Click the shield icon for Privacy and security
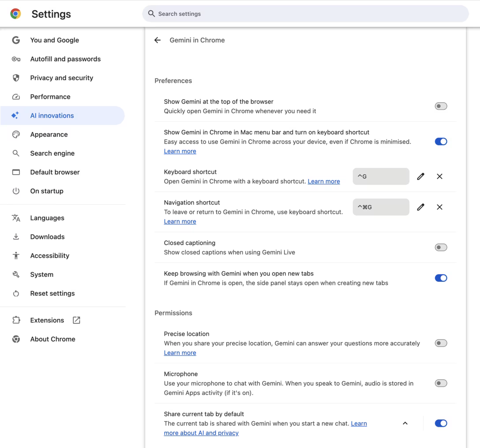 click(16, 78)
